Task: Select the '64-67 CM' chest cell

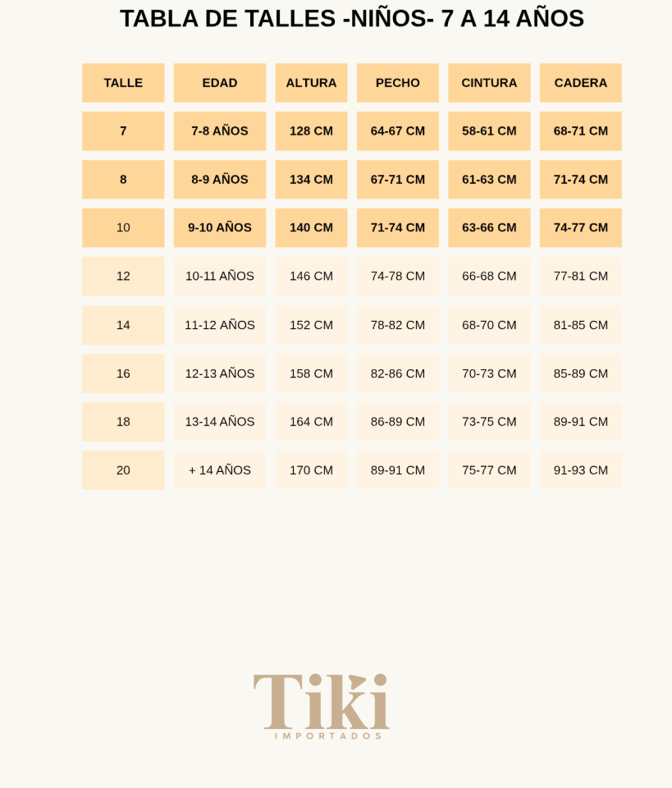Action: click(398, 131)
